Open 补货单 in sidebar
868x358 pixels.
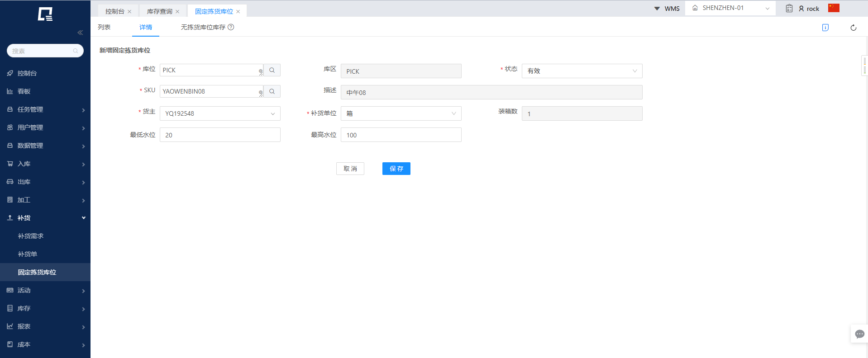(45, 254)
